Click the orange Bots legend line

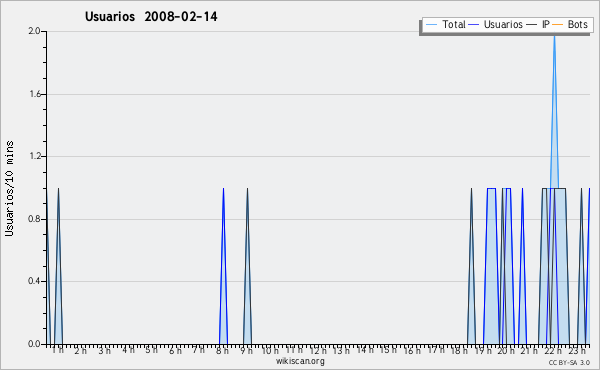pos(558,25)
